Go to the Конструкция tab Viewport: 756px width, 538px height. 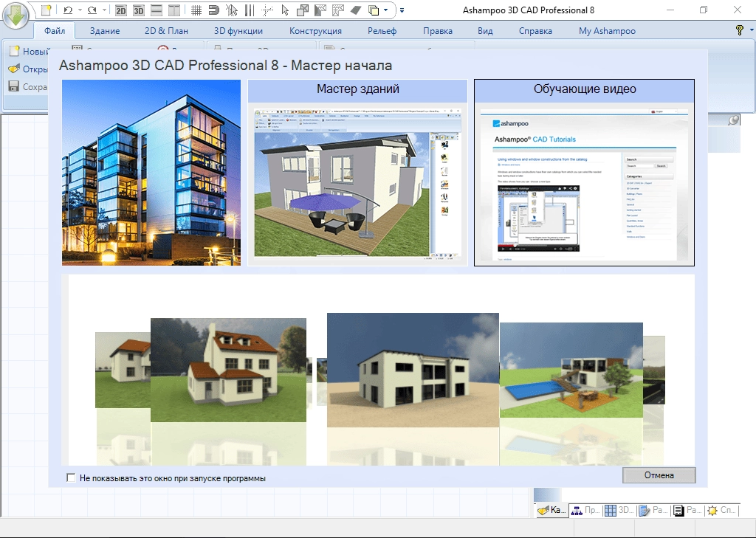(x=315, y=31)
